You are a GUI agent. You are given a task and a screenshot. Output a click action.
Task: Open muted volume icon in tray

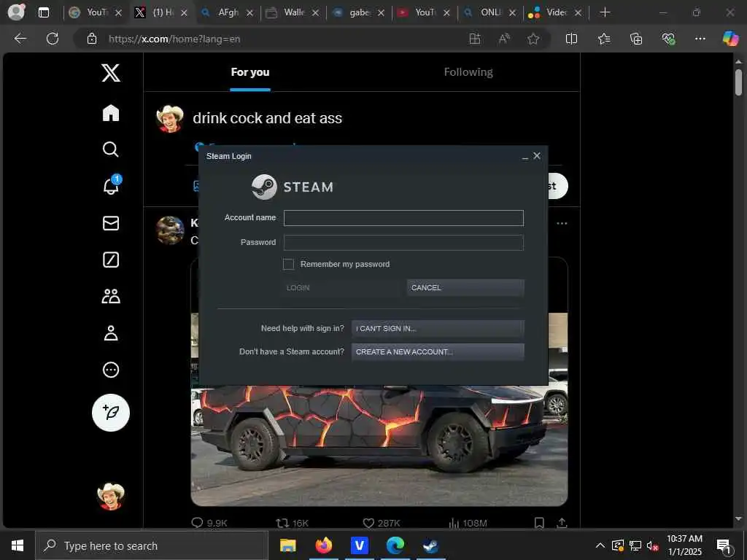point(652,545)
